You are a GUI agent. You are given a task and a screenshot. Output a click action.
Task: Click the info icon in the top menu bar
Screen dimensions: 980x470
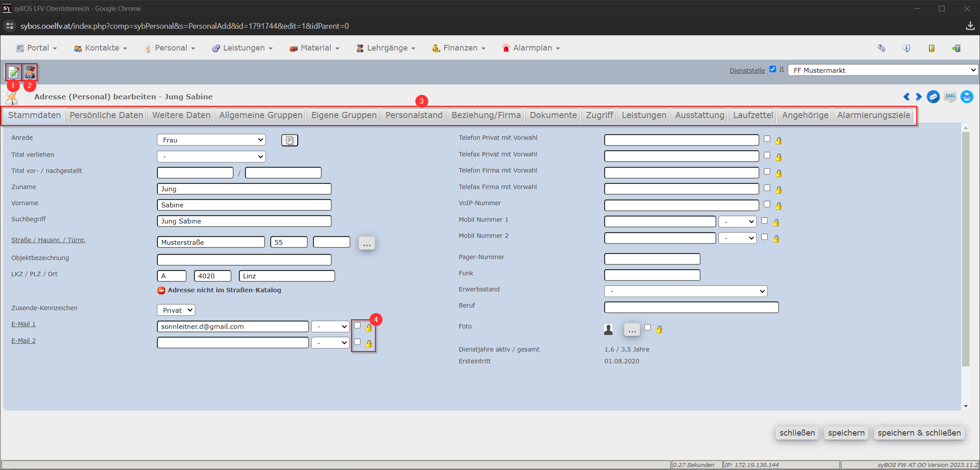click(906, 48)
